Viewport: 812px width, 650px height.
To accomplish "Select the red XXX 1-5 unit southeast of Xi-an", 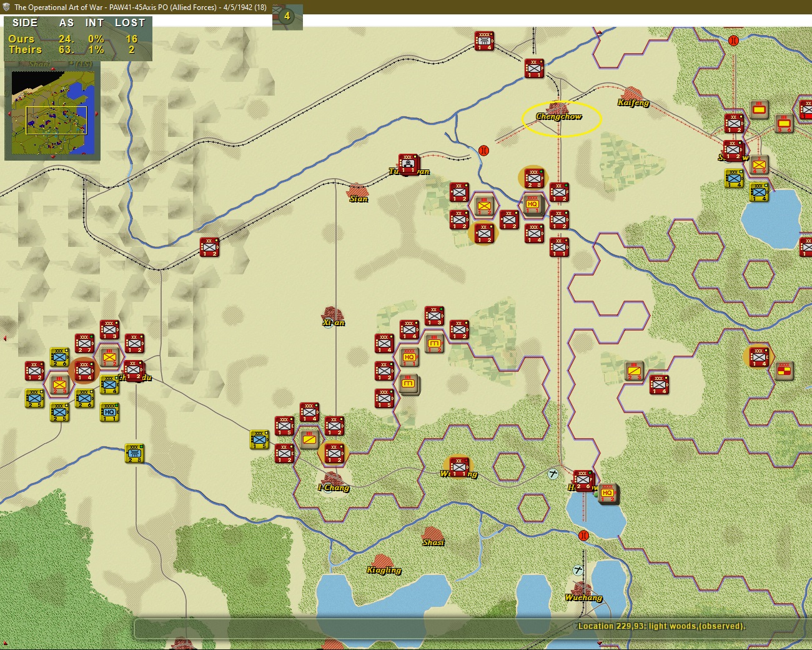I will (x=384, y=398).
